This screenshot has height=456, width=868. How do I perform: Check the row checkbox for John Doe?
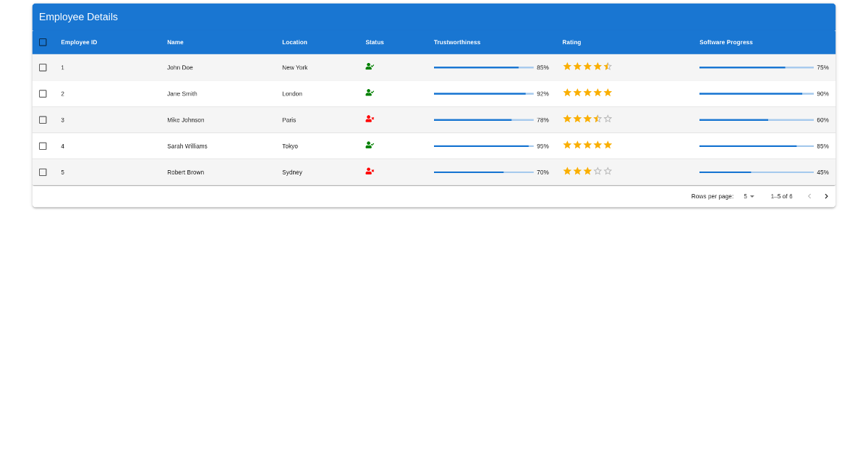coord(42,67)
